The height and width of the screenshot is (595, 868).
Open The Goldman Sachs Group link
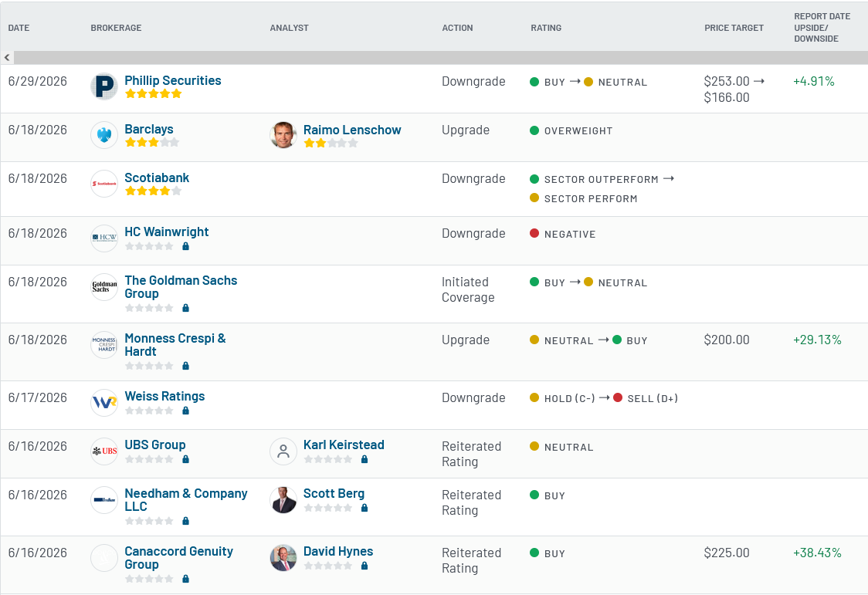[x=181, y=287]
